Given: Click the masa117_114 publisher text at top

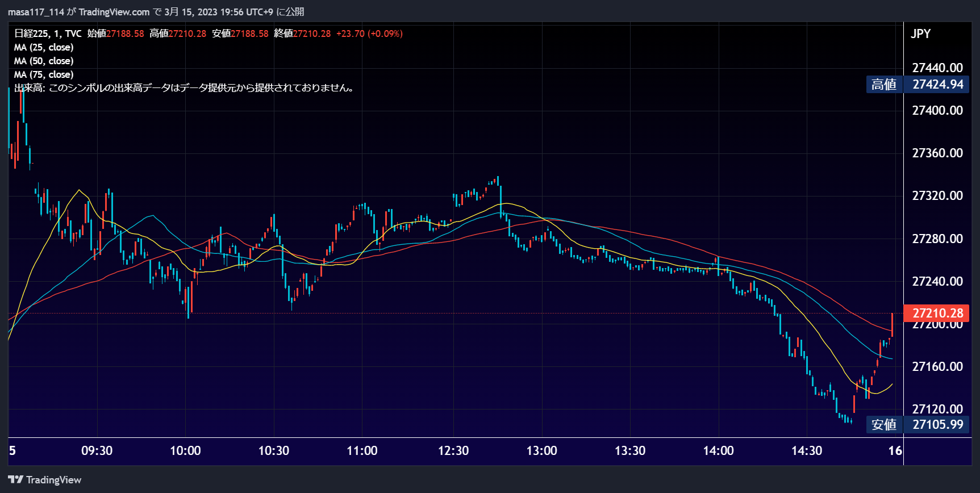Looking at the screenshot, I should (x=36, y=12).
